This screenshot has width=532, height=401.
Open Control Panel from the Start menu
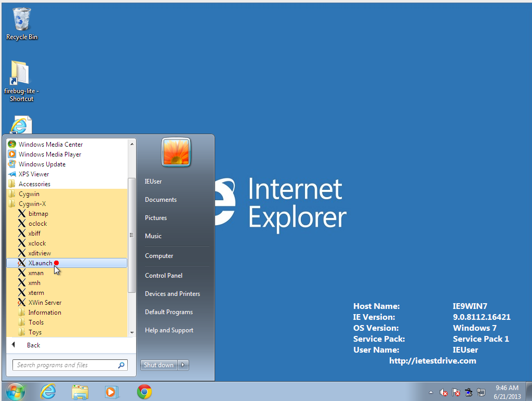164,275
